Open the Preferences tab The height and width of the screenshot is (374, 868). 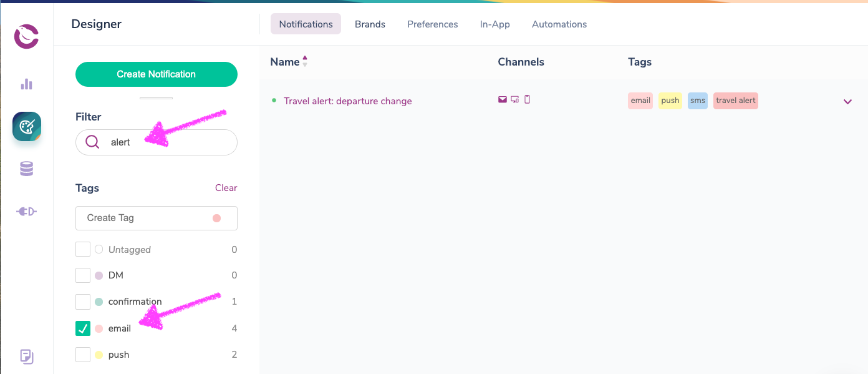[x=433, y=24]
